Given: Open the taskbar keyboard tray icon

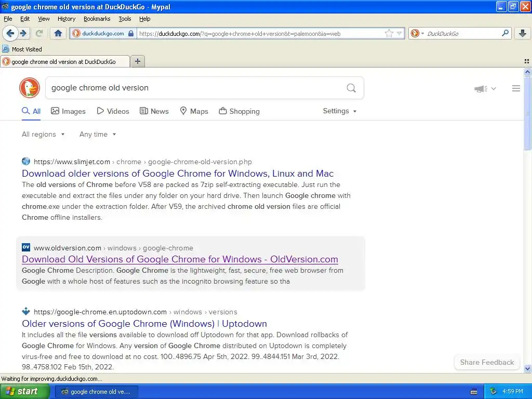Looking at the screenshot, I should point(474,392).
